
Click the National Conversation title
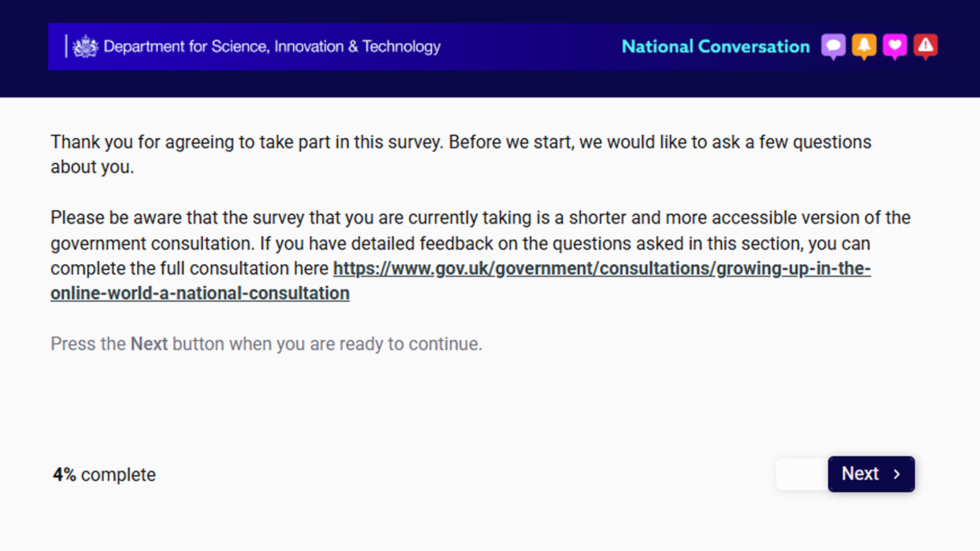coord(716,46)
